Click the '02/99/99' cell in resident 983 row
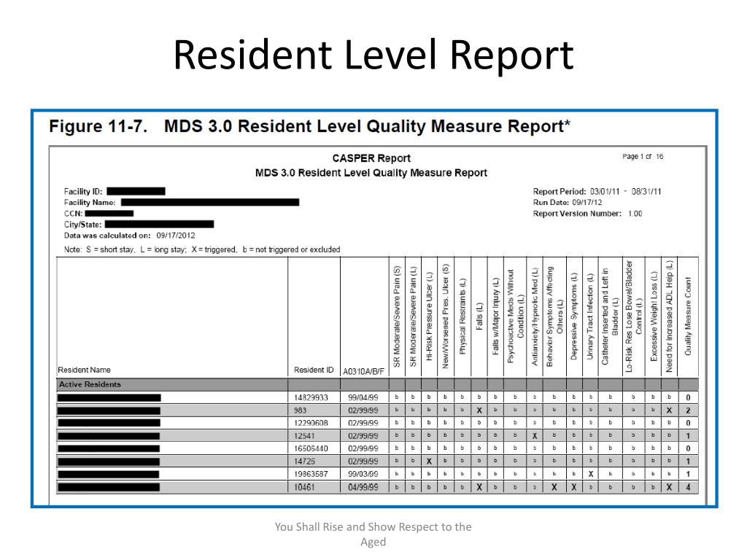Screen dimensions: 747x560 click(x=363, y=411)
